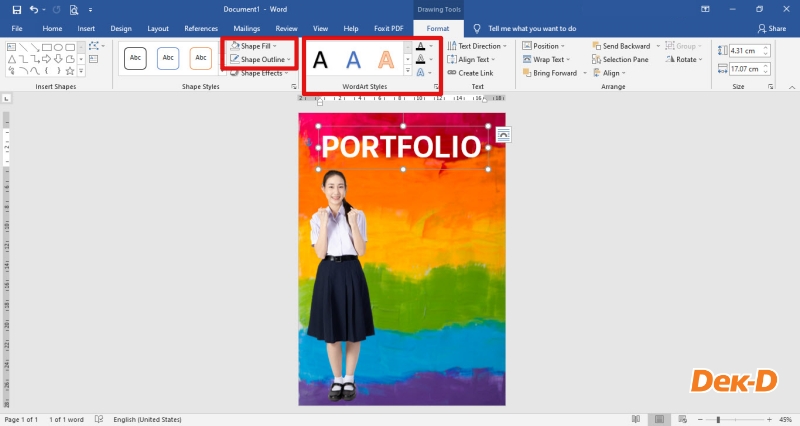The height and width of the screenshot is (426, 800).
Task: Click the Create Link icon
Action: click(x=451, y=73)
